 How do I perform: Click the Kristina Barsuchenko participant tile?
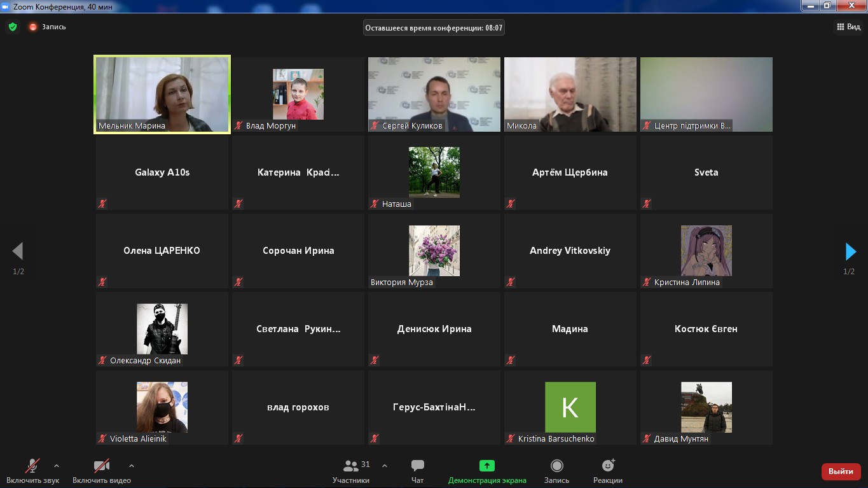tap(570, 407)
